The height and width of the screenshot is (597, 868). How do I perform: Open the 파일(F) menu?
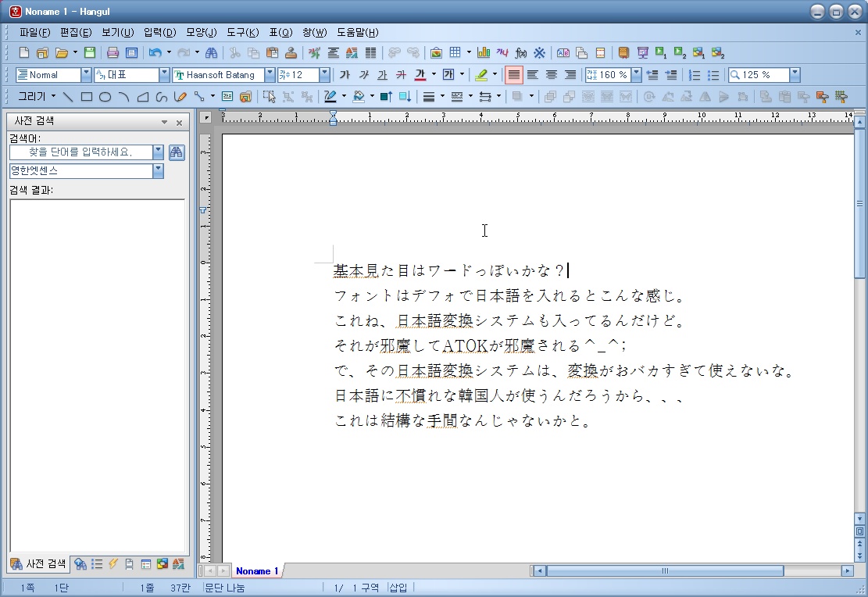(35, 33)
